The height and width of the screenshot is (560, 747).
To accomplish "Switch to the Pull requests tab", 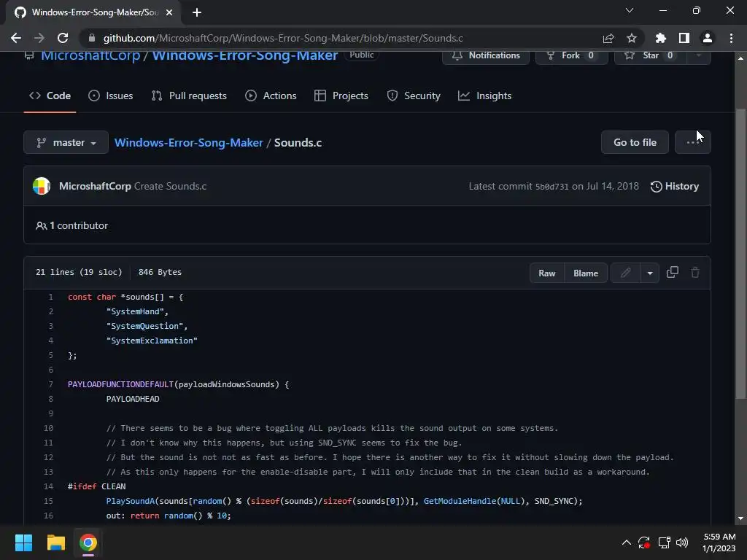I will [x=189, y=96].
